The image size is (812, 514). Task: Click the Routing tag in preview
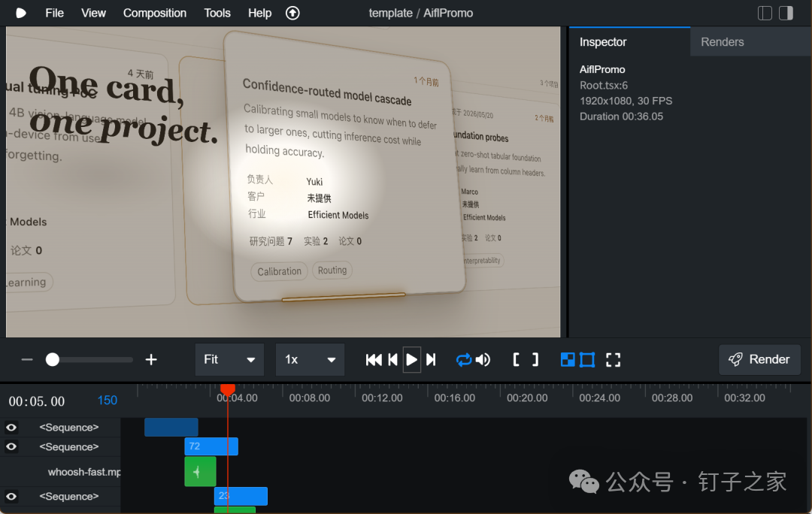click(x=332, y=271)
